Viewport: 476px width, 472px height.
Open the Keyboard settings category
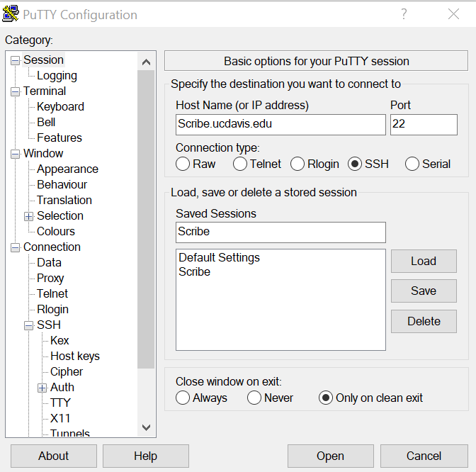click(x=60, y=106)
